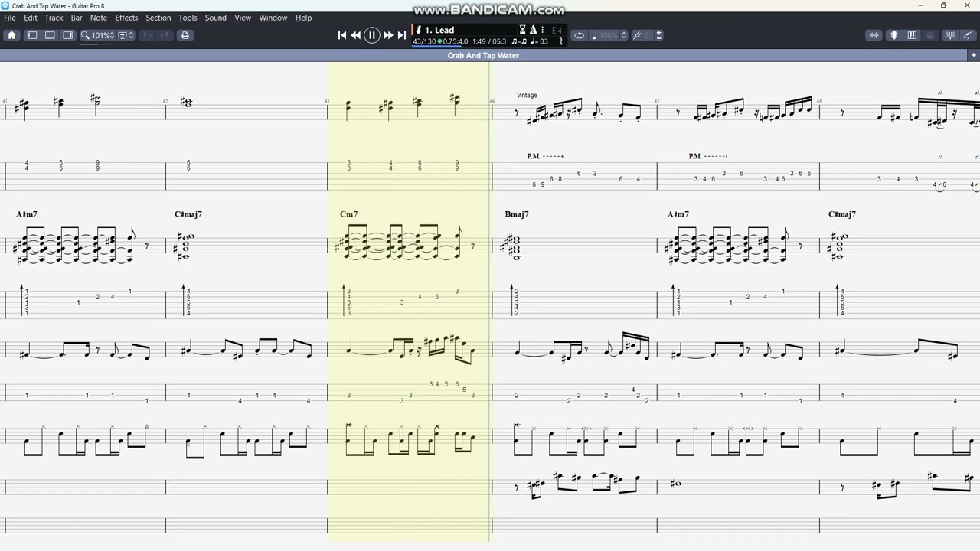Open the Tools menu
The image size is (980, 551).
[x=188, y=18]
